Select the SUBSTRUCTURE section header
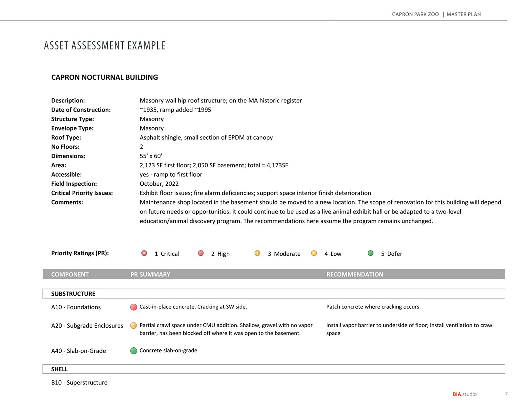The height and width of the screenshot is (411, 532). click(273, 294)
